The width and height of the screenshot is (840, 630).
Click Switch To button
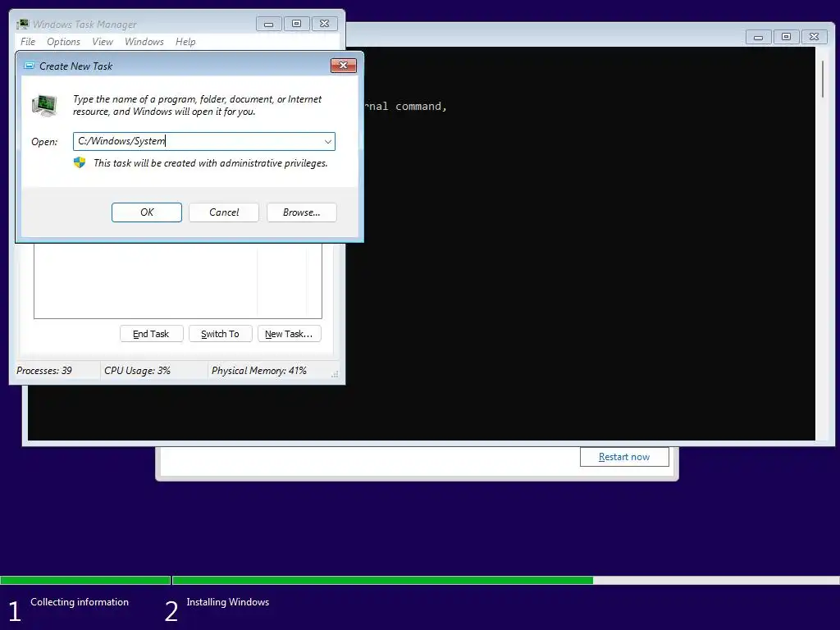point(220,334)
